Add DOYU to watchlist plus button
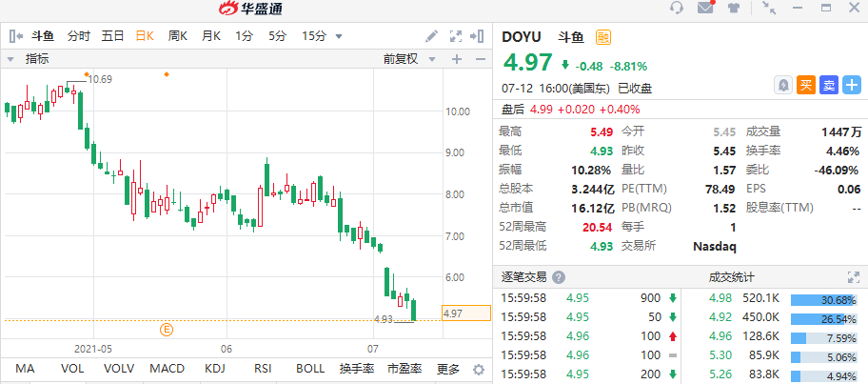The width and height of the screenshot is (868, 384). pos(852,86)
